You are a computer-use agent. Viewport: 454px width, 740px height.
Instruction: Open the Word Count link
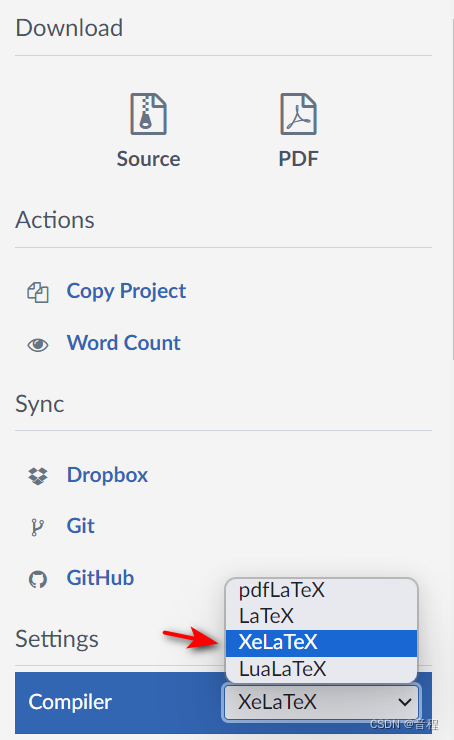click(123, 343)
